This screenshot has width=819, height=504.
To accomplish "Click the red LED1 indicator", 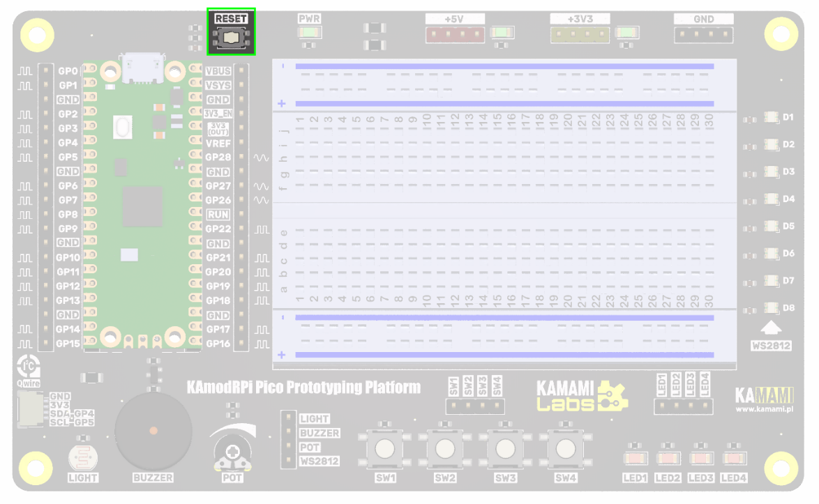I will click(636, 459).
